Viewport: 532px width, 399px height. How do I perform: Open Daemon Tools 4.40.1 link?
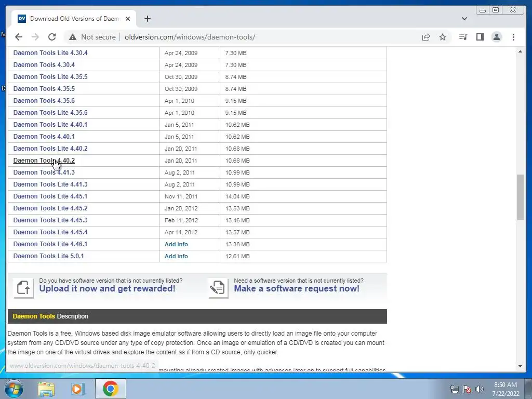44,137
